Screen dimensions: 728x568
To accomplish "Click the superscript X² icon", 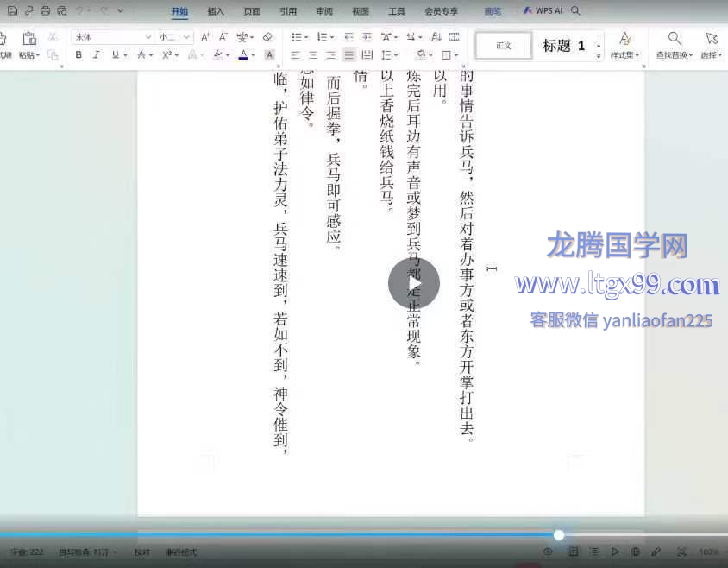I will (x=167, y=54).
